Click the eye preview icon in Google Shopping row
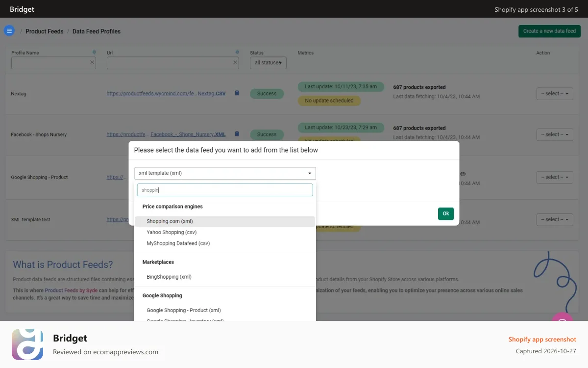 [463, 174]
